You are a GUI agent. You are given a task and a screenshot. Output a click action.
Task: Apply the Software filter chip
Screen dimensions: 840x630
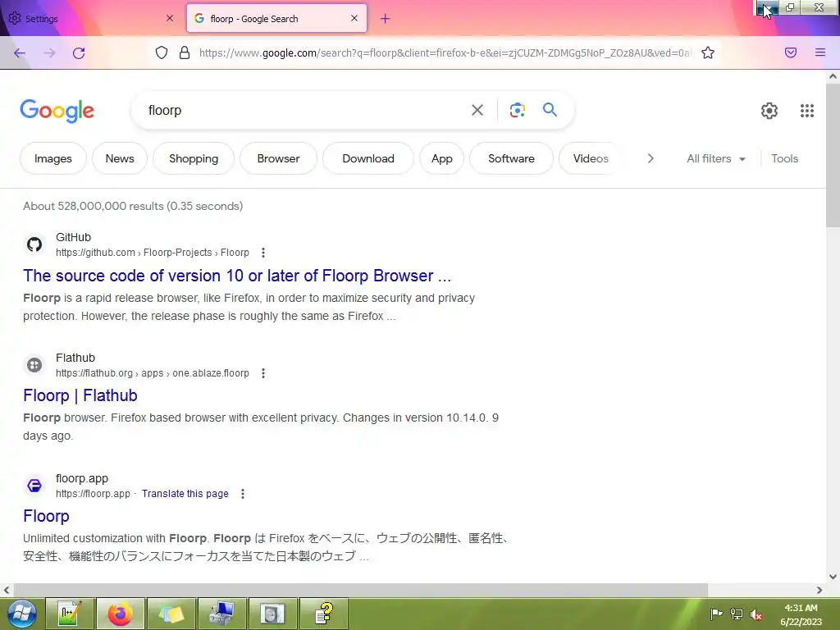coord(511,158)
